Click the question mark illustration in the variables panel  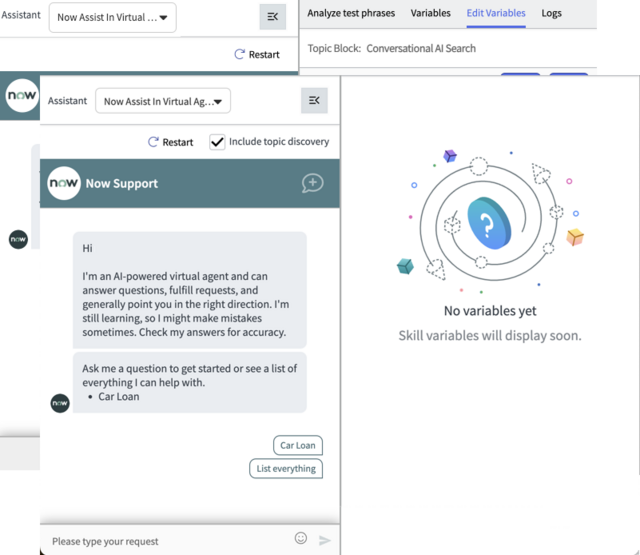coord(489,223)
